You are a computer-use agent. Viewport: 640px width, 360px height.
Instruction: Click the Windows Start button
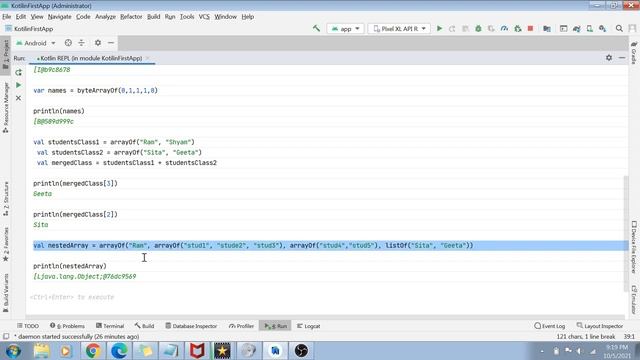coord(13,351)
